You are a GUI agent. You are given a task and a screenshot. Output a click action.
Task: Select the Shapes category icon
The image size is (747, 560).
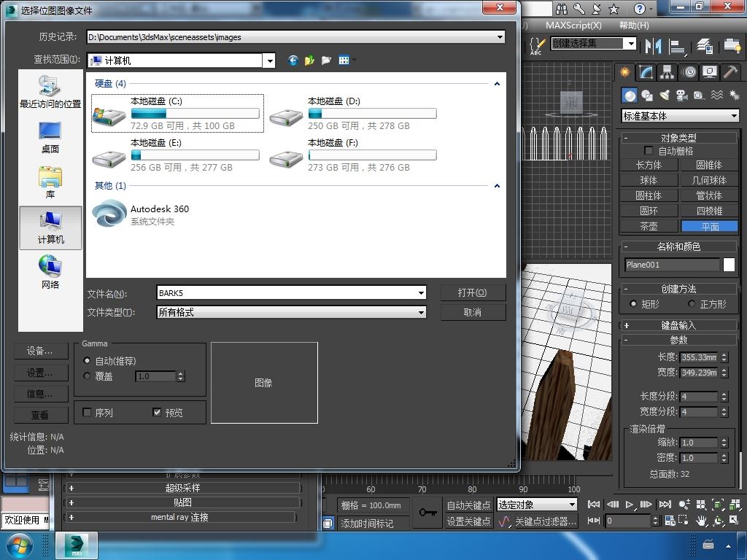[x=647, y=96]
